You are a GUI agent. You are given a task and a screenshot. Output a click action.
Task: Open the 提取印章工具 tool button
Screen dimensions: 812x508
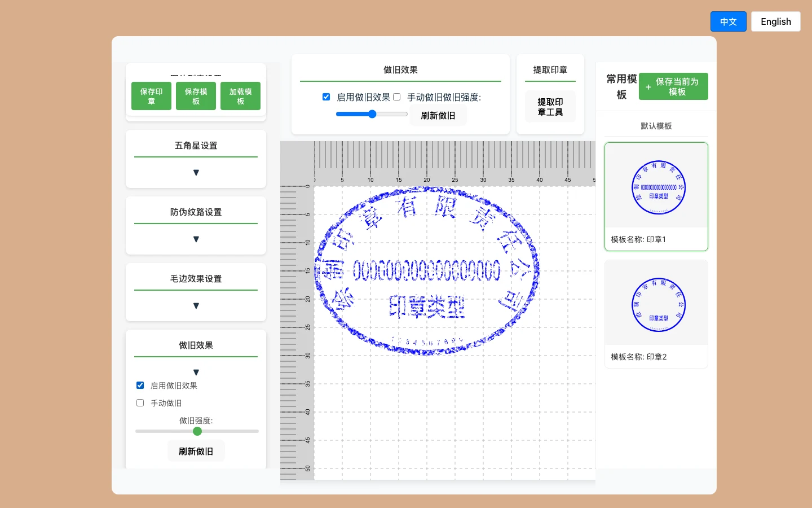pos(550,107)
